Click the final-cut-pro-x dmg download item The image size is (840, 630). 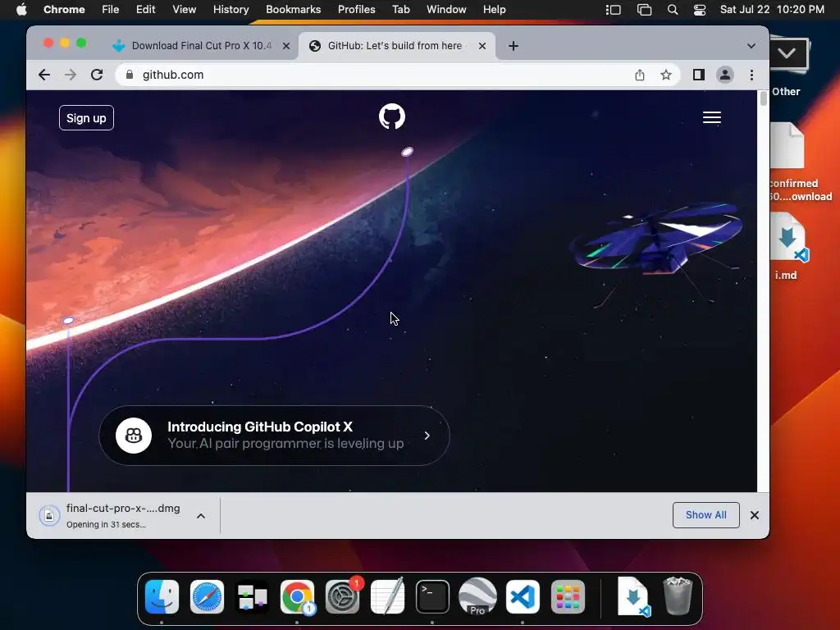click(x=110, y=515)
